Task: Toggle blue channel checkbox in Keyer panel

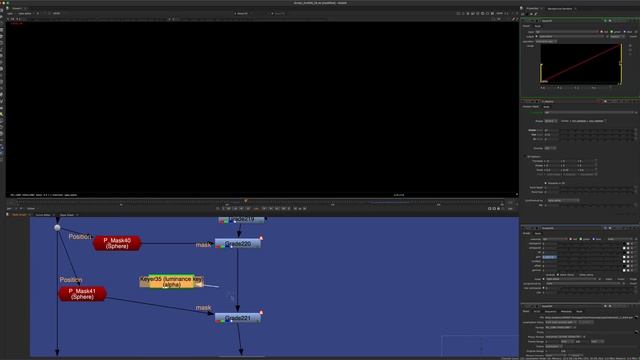Action: click(624, 32)
